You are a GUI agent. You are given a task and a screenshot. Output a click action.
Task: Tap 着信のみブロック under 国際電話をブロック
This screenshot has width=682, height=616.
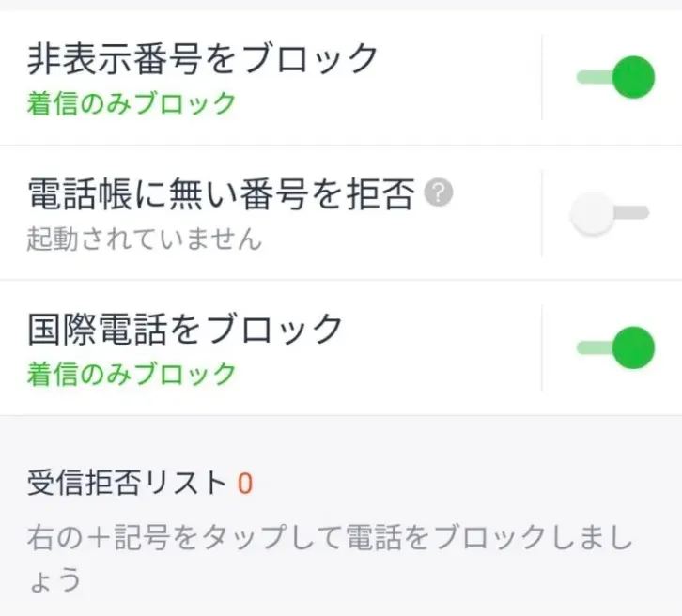point(131,374)
